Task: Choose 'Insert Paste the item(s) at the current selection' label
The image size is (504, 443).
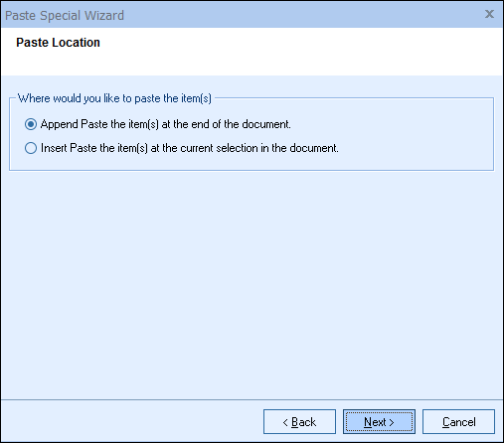Action: click(x=190, y=148)
